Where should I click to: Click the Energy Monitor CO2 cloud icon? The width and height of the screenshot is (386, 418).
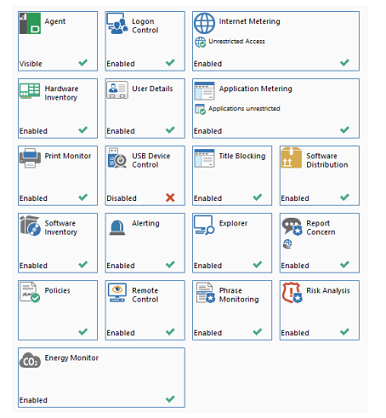point(30,360)
